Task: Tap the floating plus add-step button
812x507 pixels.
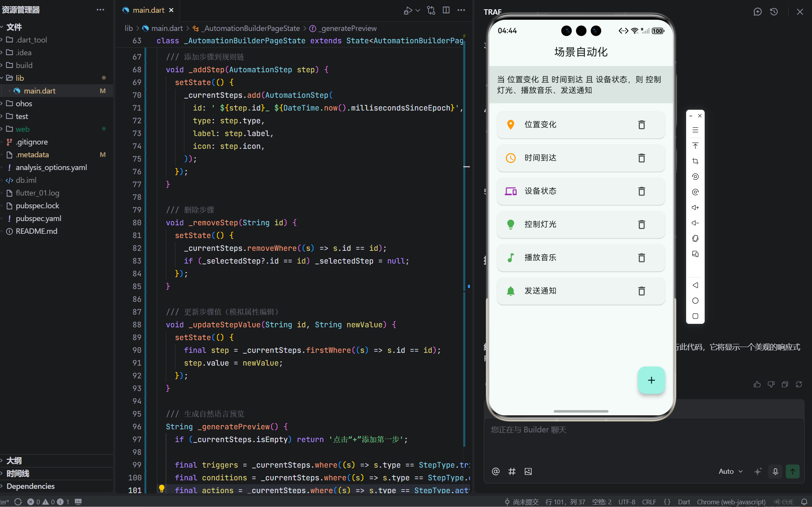Action: [651, 380]
